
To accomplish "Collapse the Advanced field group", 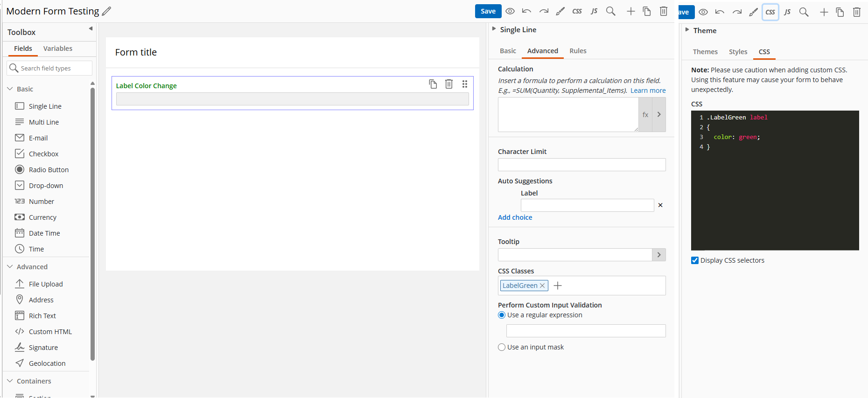I will pos(10,266).
